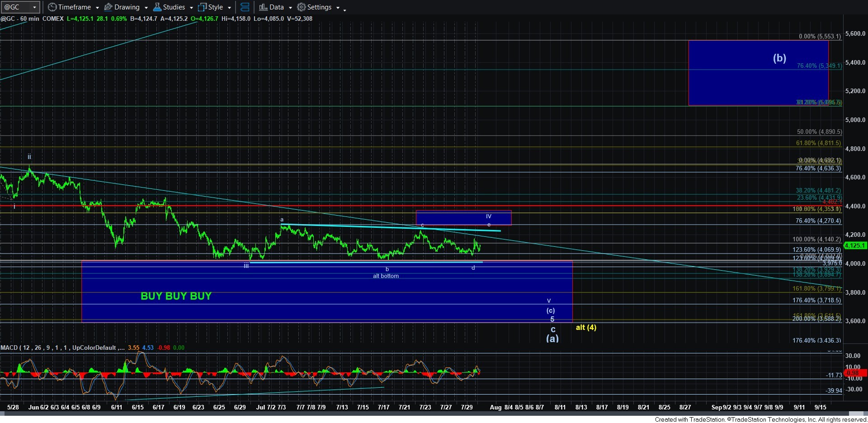Viewport: 868px width, 423px height.
Task: Click the green 4,125.1 current price tag
Action: click(x=855, y=245)
